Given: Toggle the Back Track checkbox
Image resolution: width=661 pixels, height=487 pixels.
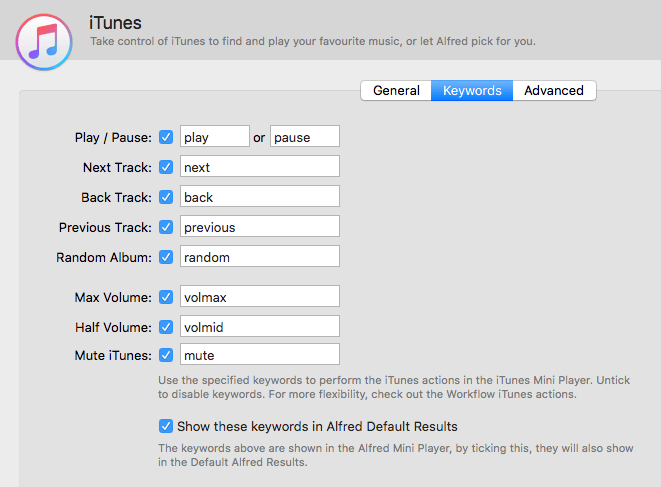Looking at the screenshot, I should pos(166,197).
